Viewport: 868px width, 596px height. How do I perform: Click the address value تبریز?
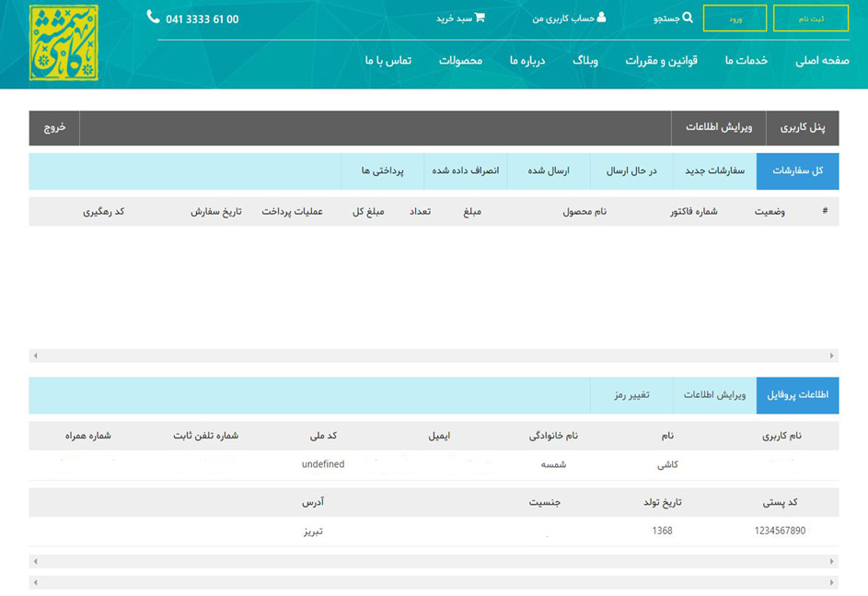[x=313, y=532]
